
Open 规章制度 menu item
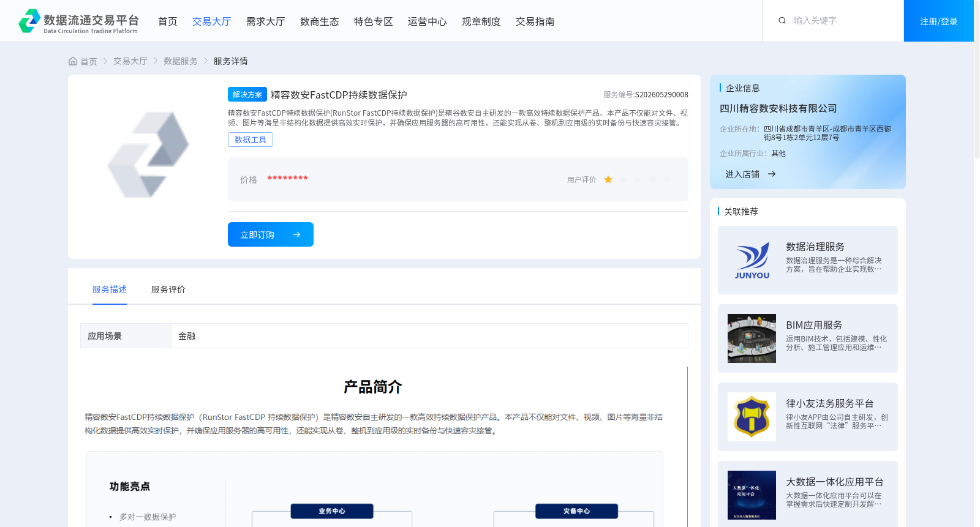(x=481, y=21)
